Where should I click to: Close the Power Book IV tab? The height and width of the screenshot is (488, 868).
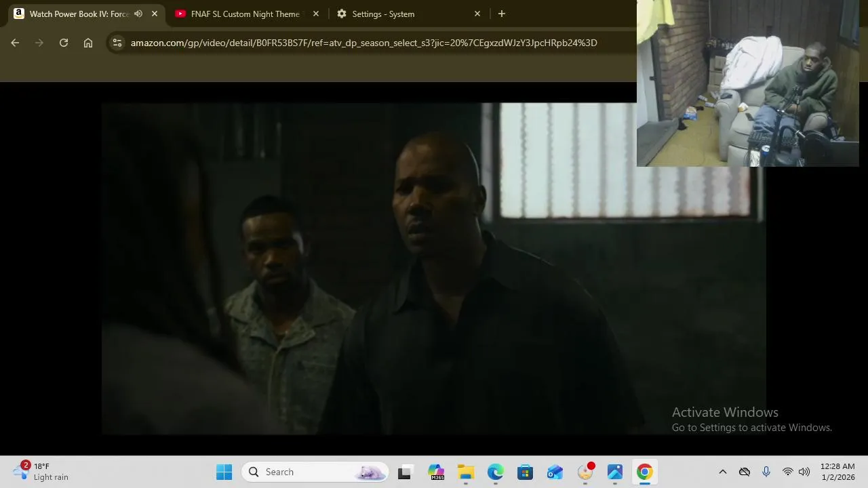click(x=155, y=14)
